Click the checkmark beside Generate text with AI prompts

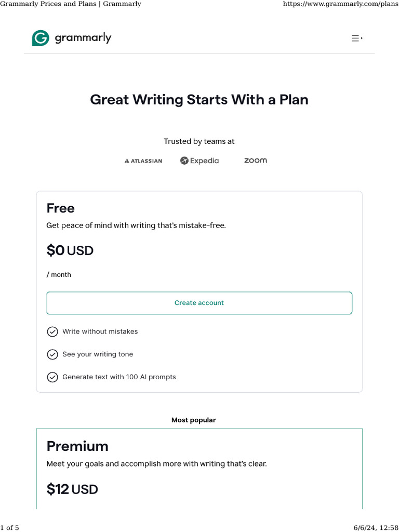pos(52,377)
